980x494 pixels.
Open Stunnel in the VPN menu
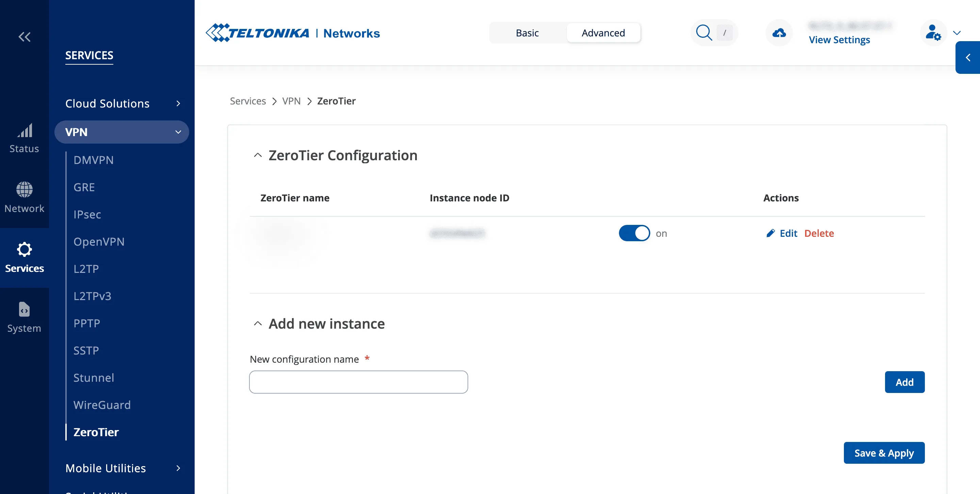click(94, 378)
